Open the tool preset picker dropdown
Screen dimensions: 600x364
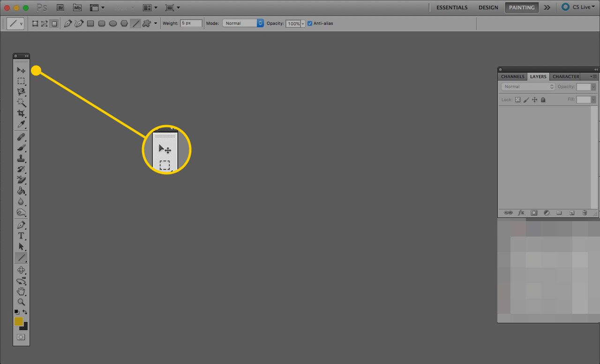click(15, 23)
